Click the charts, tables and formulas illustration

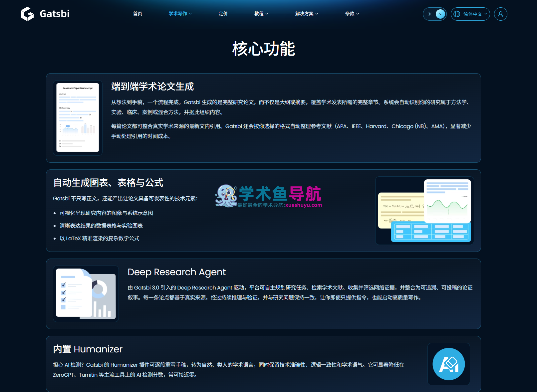coord(424,211)
